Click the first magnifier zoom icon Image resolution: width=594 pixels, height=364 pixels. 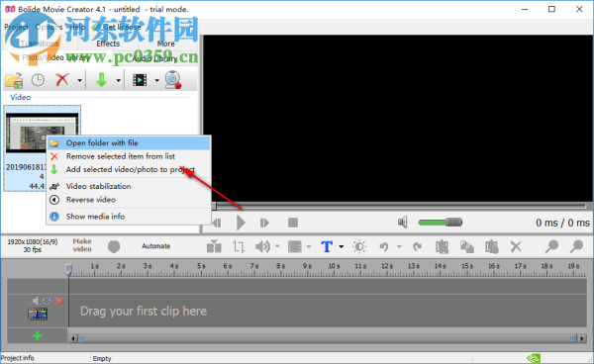pos(551,246)
